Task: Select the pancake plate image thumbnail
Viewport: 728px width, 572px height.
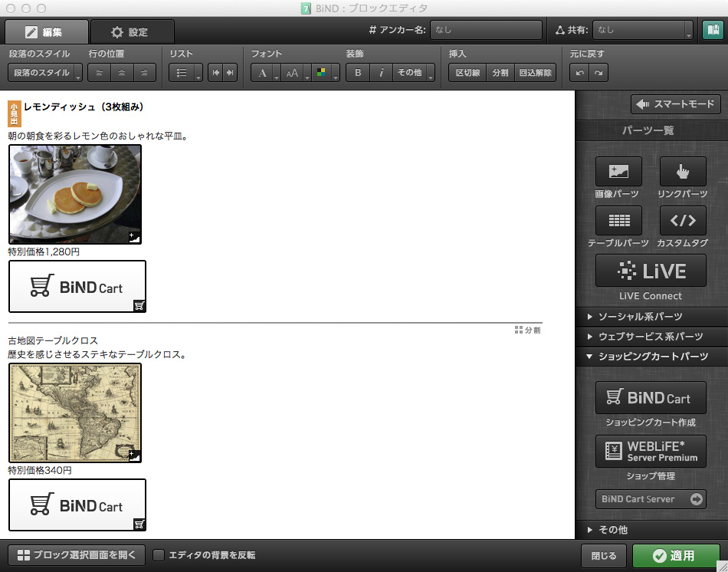Action: click(x=75, y=194)
